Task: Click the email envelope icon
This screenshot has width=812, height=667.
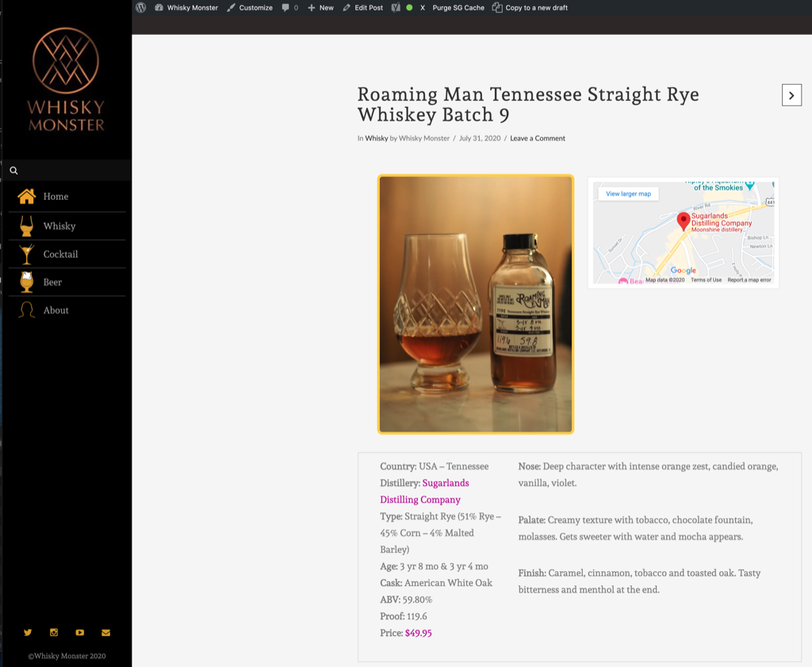Action: (105, 632)
